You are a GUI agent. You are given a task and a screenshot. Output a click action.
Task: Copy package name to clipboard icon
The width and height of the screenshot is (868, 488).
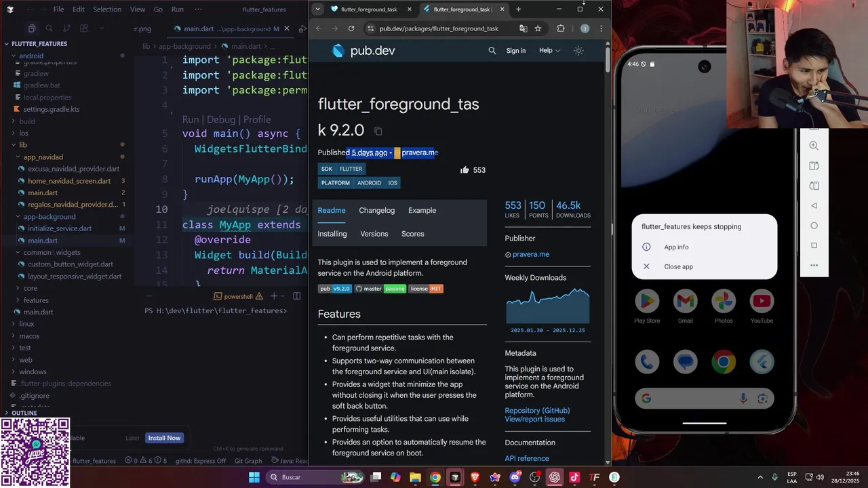[x=378, y=131]
